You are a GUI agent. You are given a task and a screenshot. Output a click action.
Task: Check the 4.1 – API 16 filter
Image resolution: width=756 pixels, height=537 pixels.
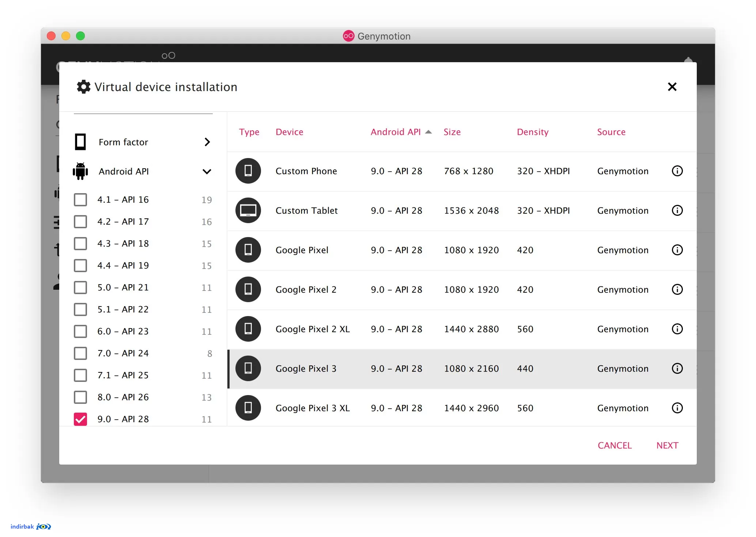pyautogui.click(x=80, y=200)
